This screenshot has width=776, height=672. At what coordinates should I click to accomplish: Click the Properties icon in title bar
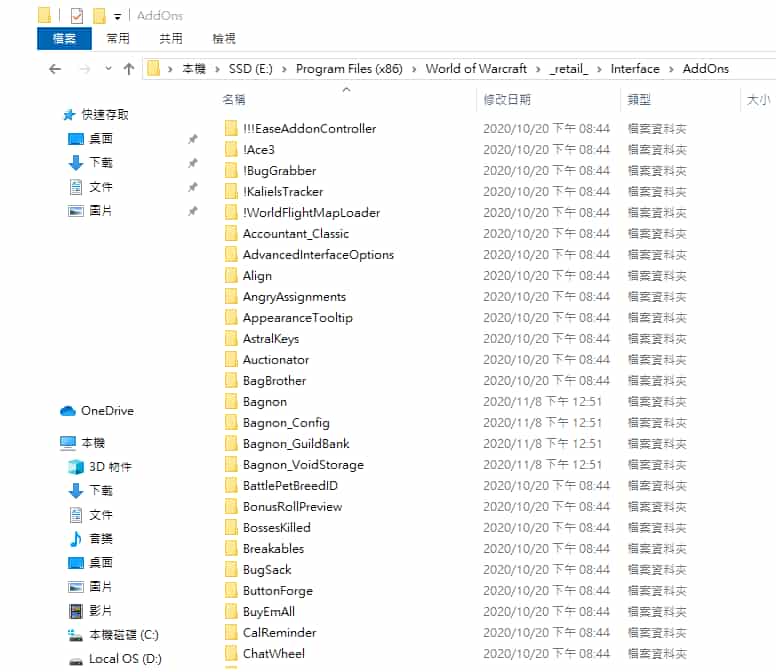[77, 16]
